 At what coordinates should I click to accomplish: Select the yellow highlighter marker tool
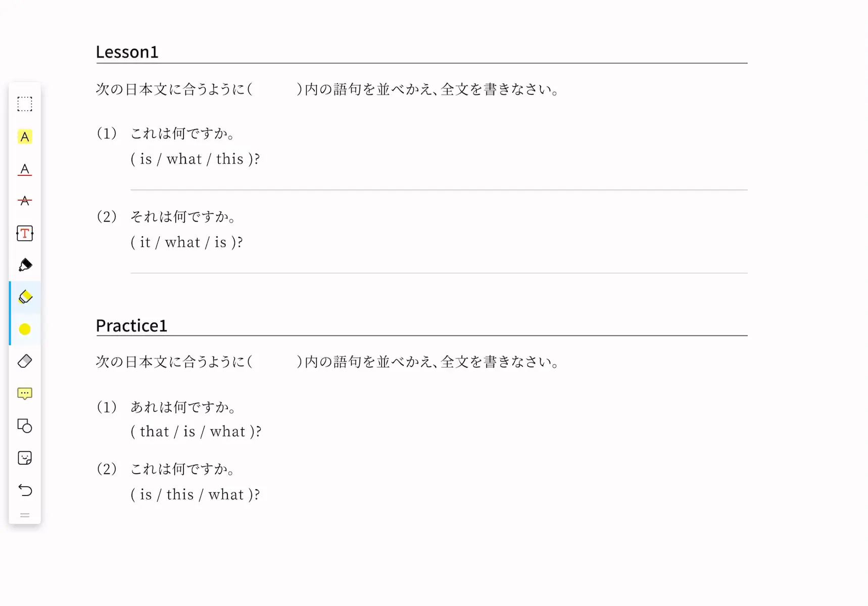[x=25, y=297]
